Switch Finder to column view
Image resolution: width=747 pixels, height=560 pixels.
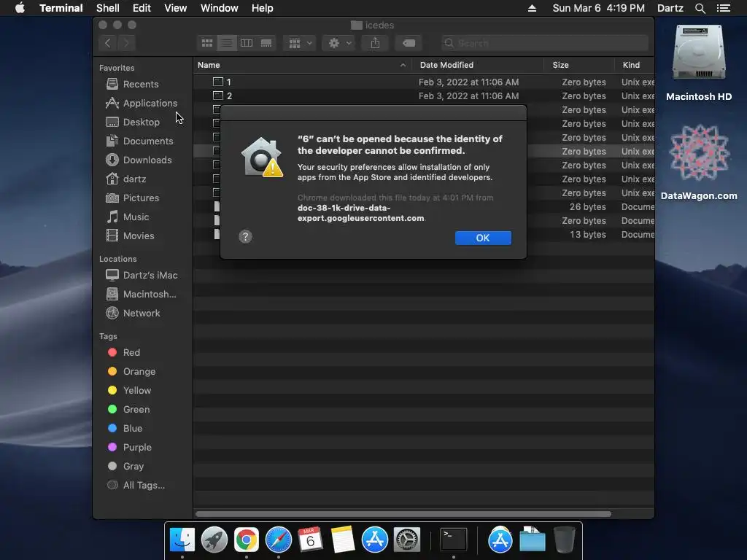(x=247, y=43)
